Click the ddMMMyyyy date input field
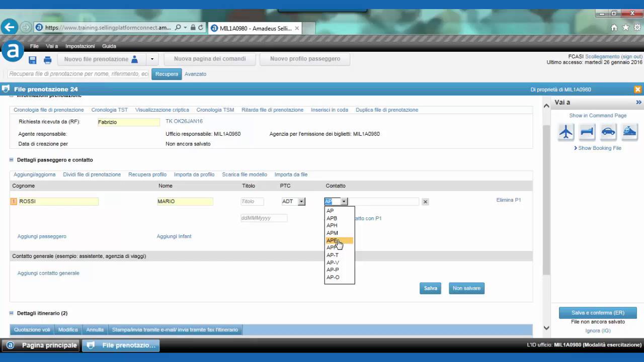 pyautogui.click(x=264, y=218)
